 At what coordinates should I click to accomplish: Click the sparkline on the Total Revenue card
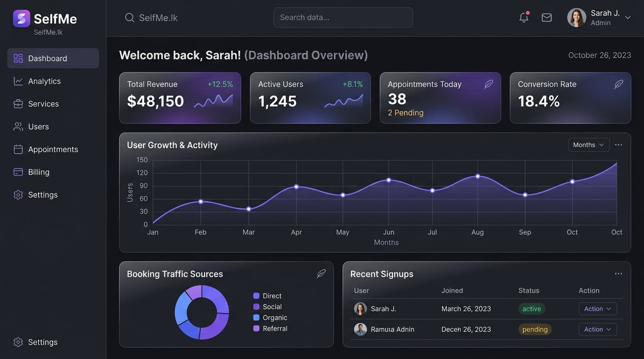(213, 101)
